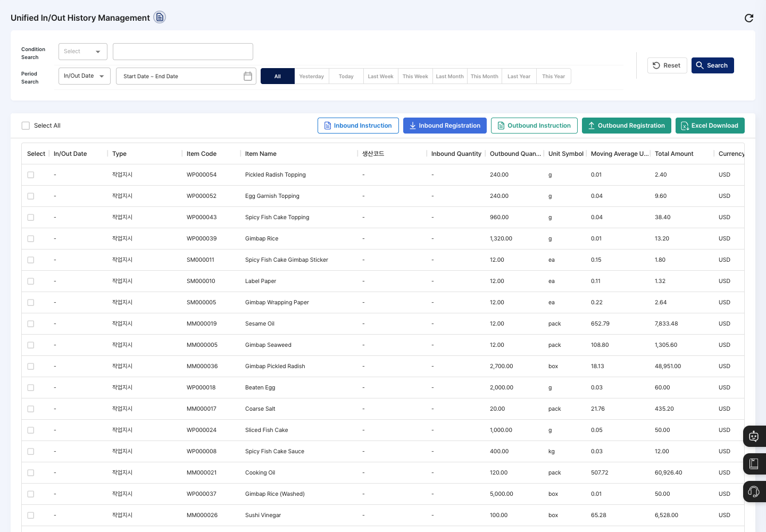Click the Start Date ~ End Date field
The width and height of the screenshot is (766, 532).
coord(186,76)
